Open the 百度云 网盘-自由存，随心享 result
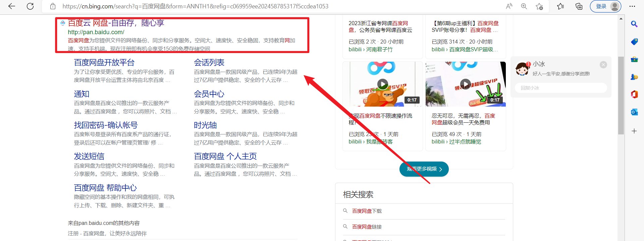The image size is (644, 241). point(116,23)
